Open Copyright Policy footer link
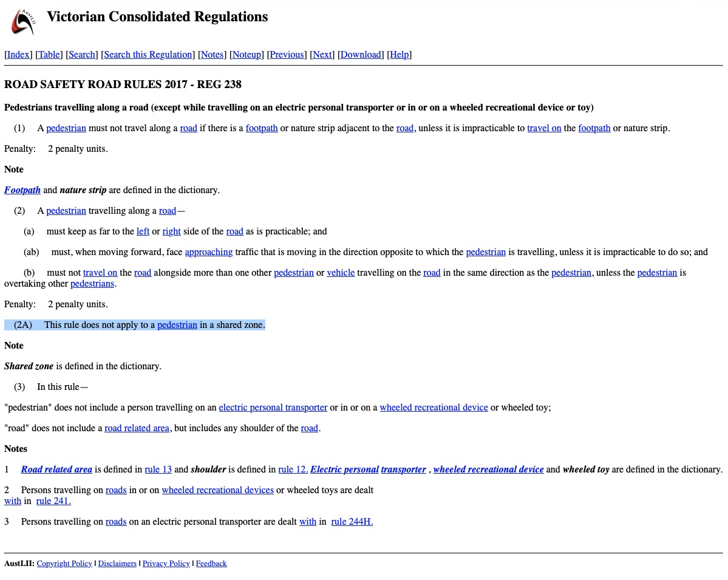Image resolution: width=728 pixels, height=580 pixels. point(64,563)
